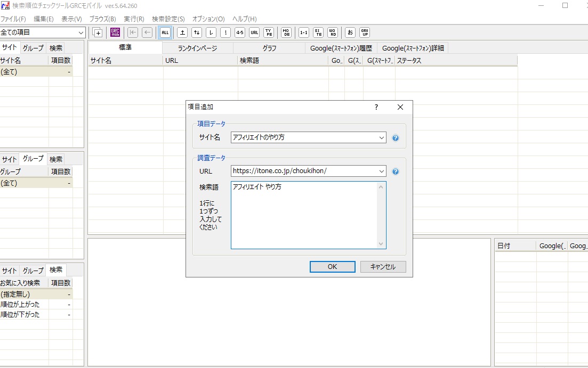
Task: Switch to the 標準 tab
Action: tap(125, 47)
